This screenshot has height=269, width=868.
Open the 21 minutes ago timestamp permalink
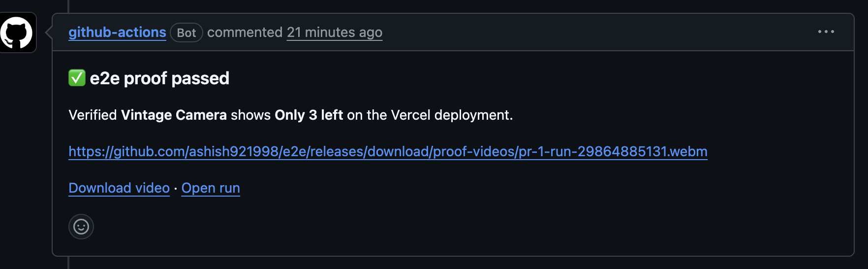(335, 33)
